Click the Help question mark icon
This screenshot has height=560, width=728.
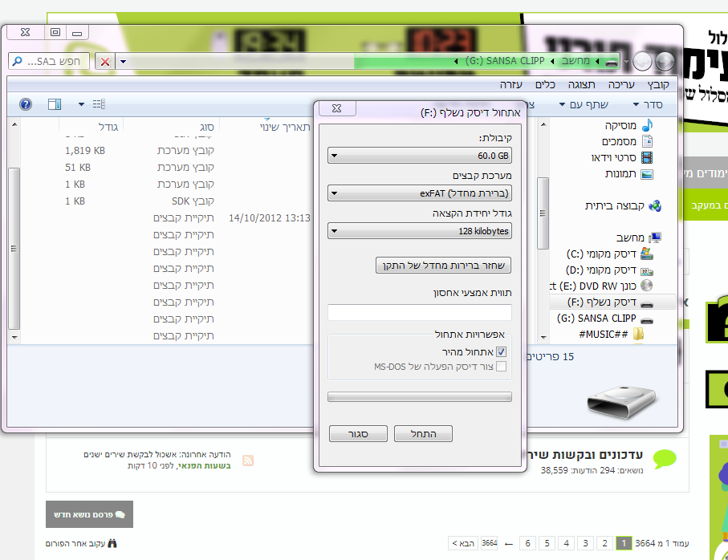(26, 104)
